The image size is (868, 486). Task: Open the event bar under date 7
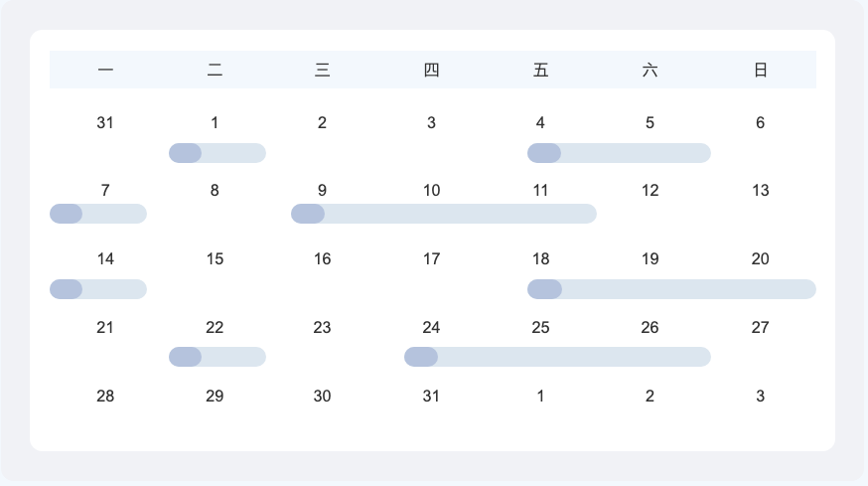click(98, 214)
